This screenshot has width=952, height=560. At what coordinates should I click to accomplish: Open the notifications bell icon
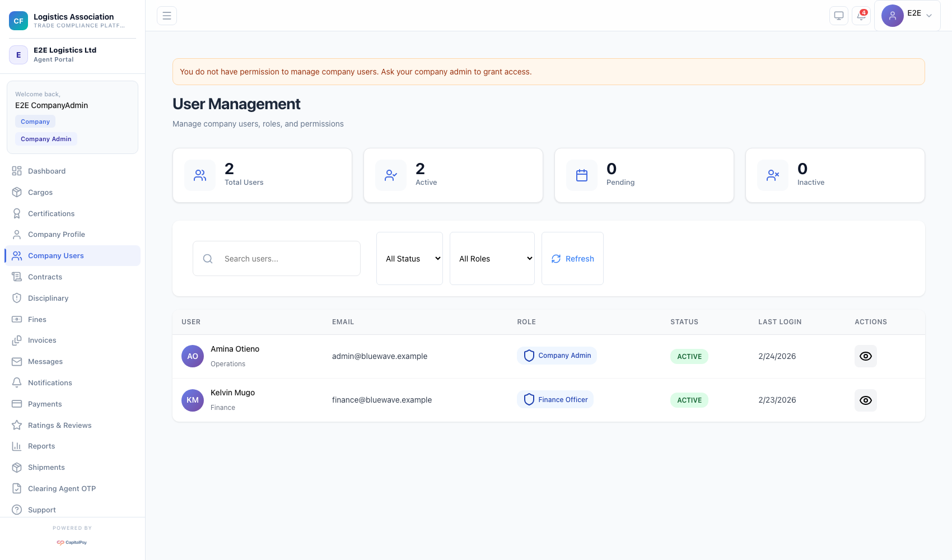tap(861, 16)
